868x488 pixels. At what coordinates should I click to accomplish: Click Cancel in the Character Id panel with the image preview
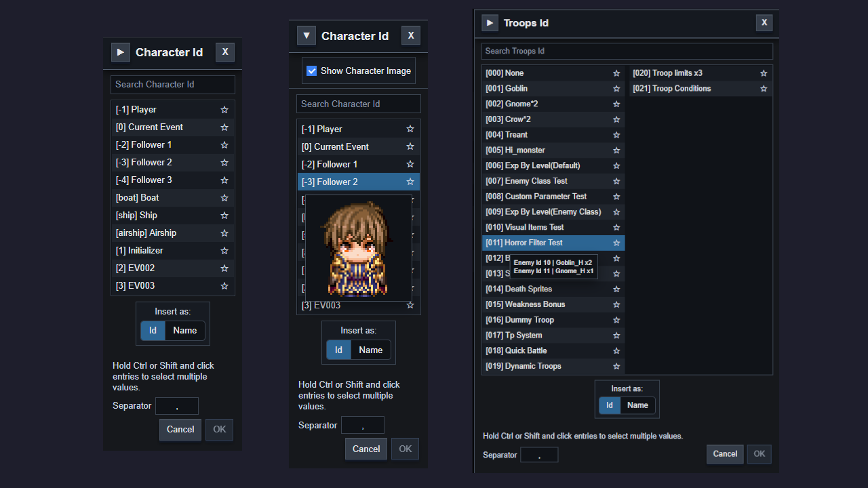pos(366,449)
